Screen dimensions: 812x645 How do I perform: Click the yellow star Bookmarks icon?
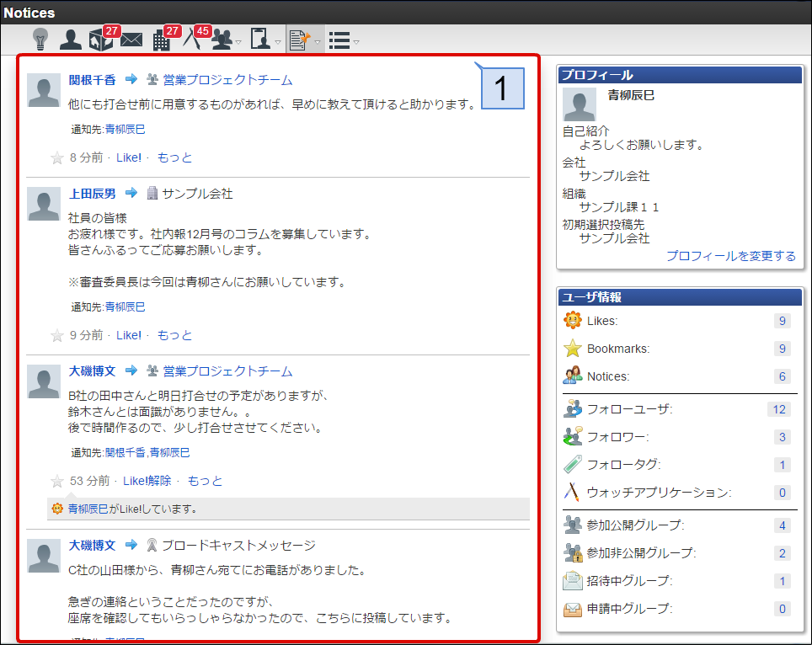pyautogui.click(x=573, y=349)
